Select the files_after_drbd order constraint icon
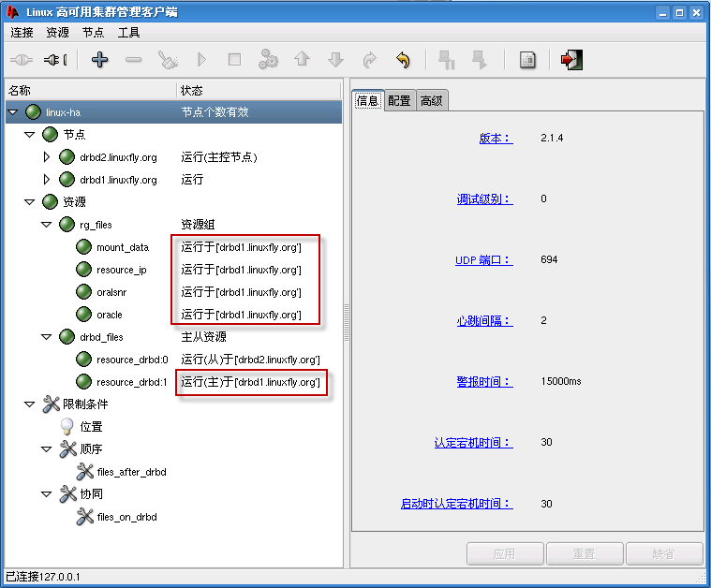Viewport: 711px width, 588px height. [85, 472]
